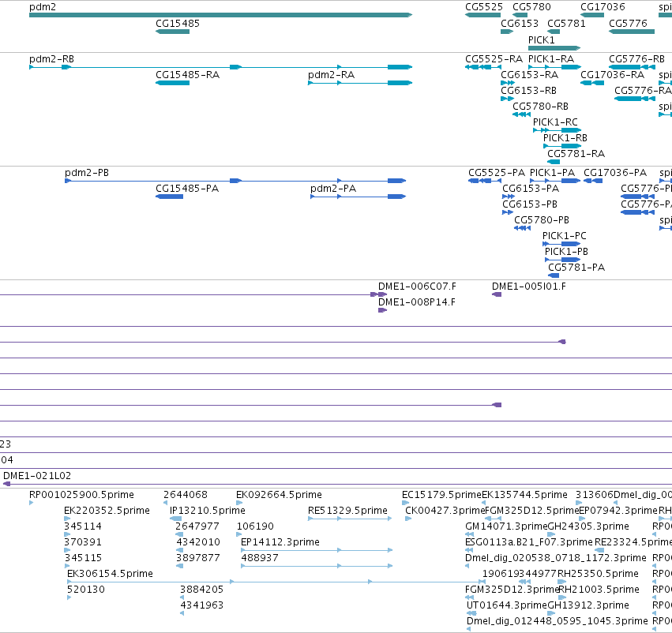The width and height of the screenshot is (672, 633).
Task: Select the CG15485-PA CDS label
Action: 187,189
